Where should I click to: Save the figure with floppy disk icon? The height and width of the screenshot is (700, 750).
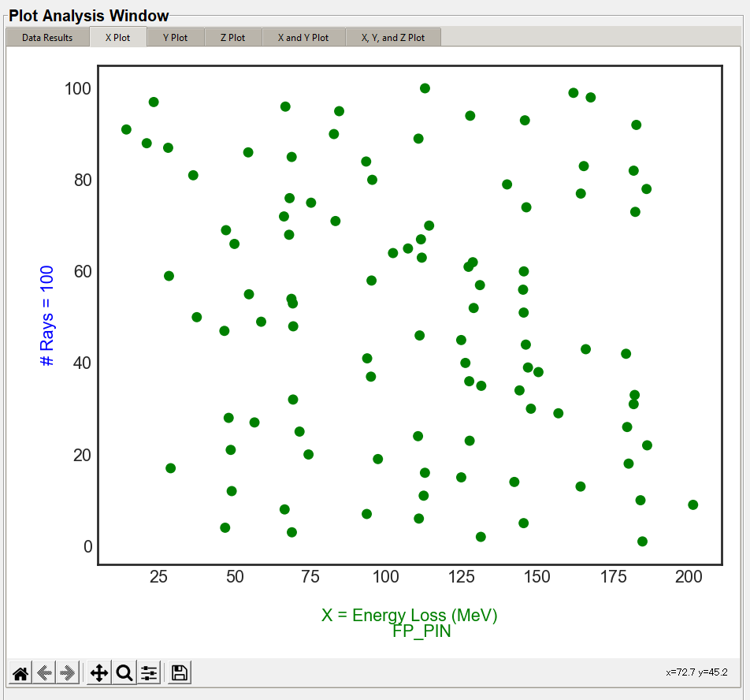180,673
